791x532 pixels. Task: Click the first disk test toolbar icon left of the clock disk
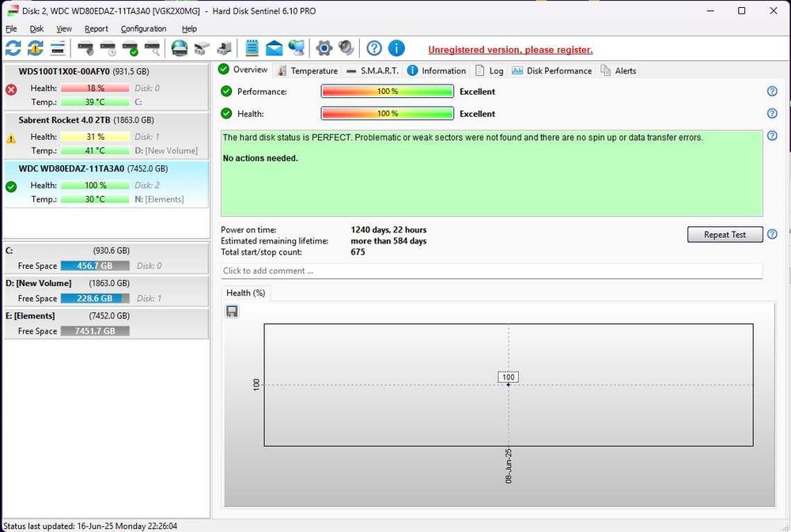coord(85,48)
